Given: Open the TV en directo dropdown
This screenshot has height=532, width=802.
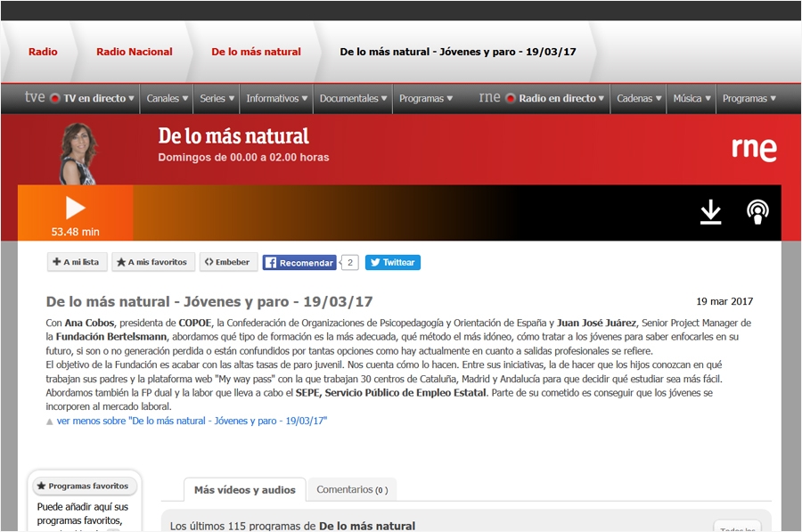Looking at the screenshot, I should click(x=98, y=98).
